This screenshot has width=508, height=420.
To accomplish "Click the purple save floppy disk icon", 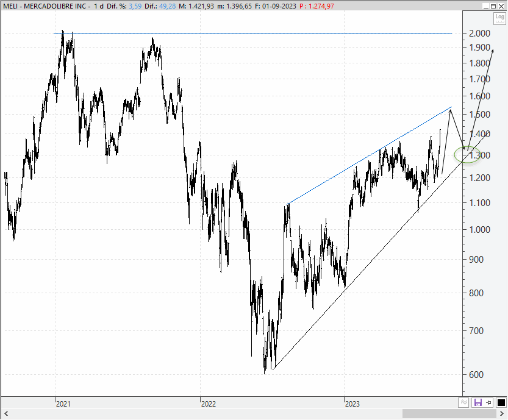I will pos(478,403).
